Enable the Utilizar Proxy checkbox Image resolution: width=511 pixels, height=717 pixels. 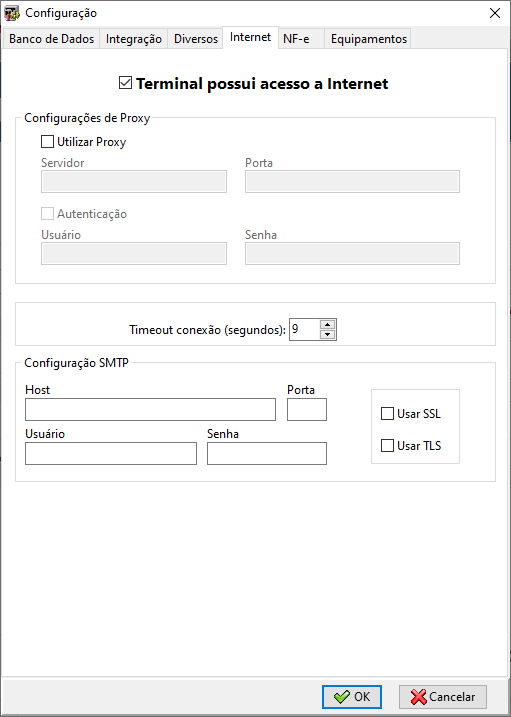pos(48,142)
